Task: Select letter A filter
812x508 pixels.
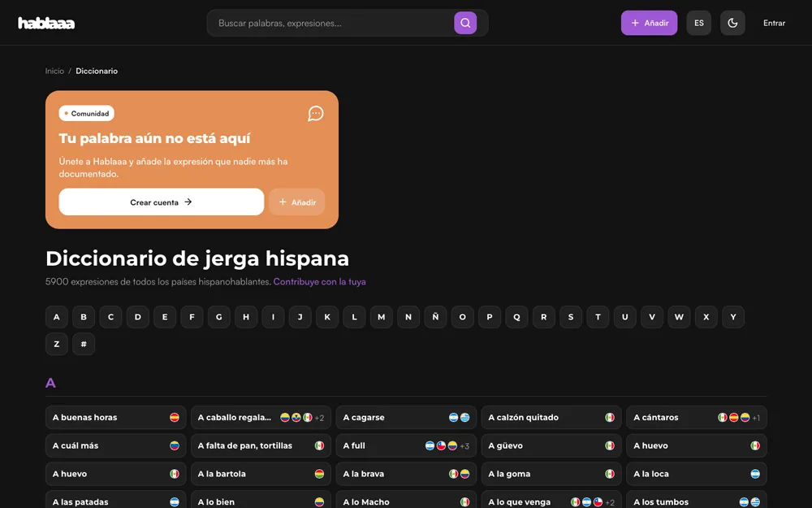Action: point(57,317)
